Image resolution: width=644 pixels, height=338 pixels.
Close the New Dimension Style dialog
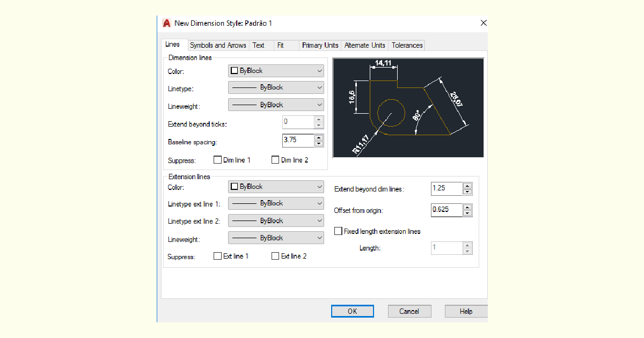click(x=484, y=23)
